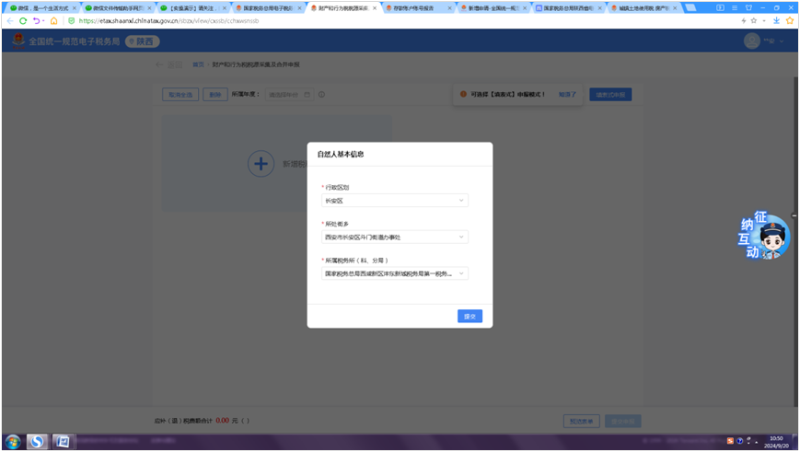Click the browser back arrow
Viewport: 800px width, 452px height.
[8, 21]
